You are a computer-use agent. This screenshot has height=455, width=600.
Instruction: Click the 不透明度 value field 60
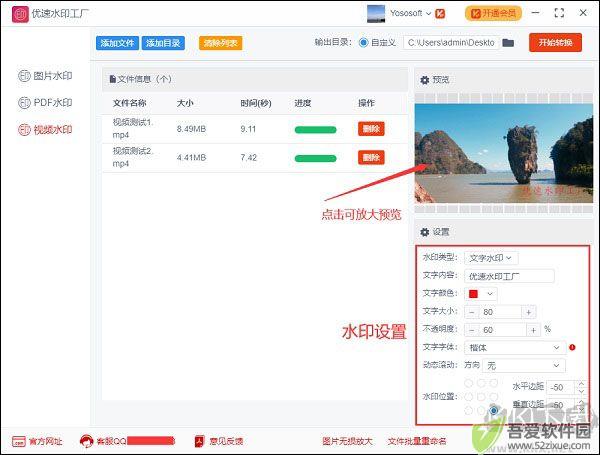[502, 330]
